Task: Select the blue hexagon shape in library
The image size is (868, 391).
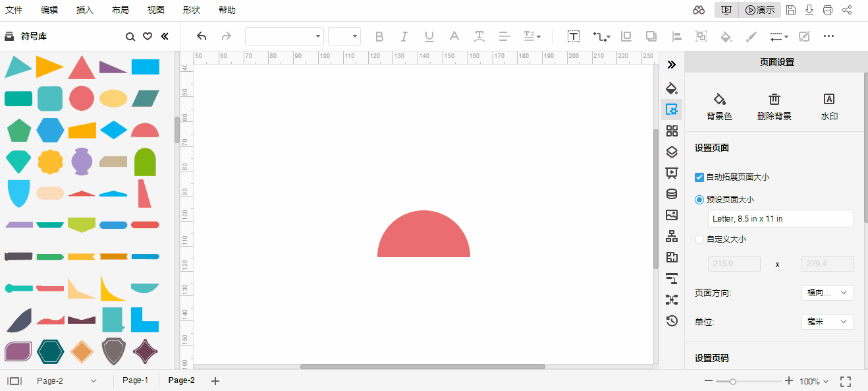Action: pyautogui.click(x=50, y=130)
